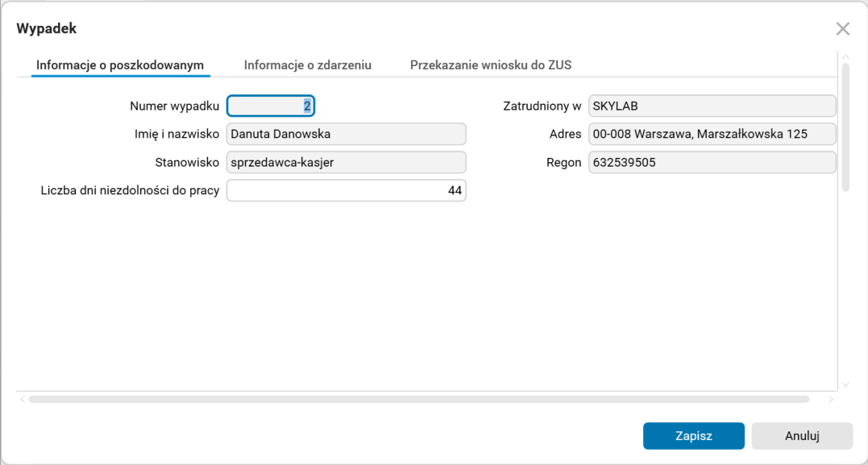Click the Zatrudniony w field
This screenshot has width=868, height=465.
(712, 106)
